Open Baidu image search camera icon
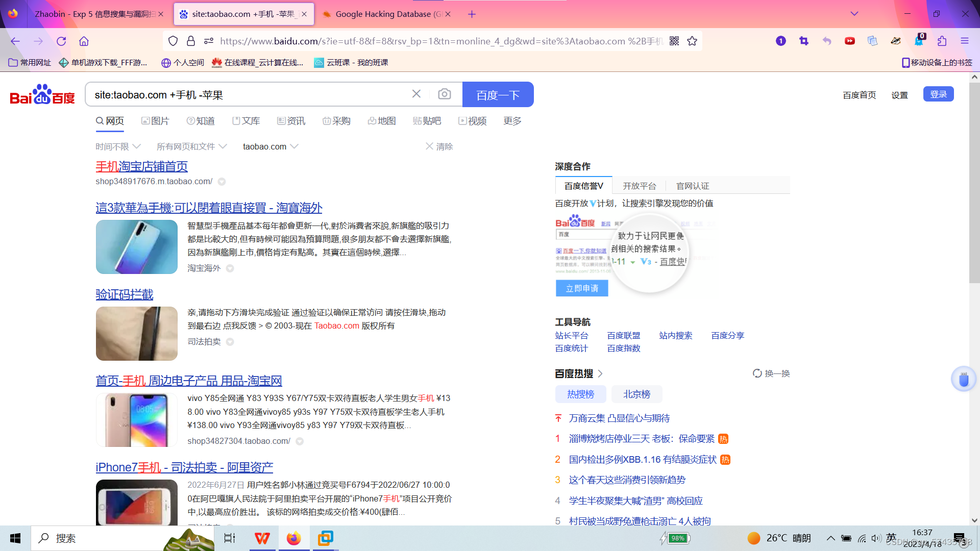The height and width of the screenshot is (551, 980). 445,94
